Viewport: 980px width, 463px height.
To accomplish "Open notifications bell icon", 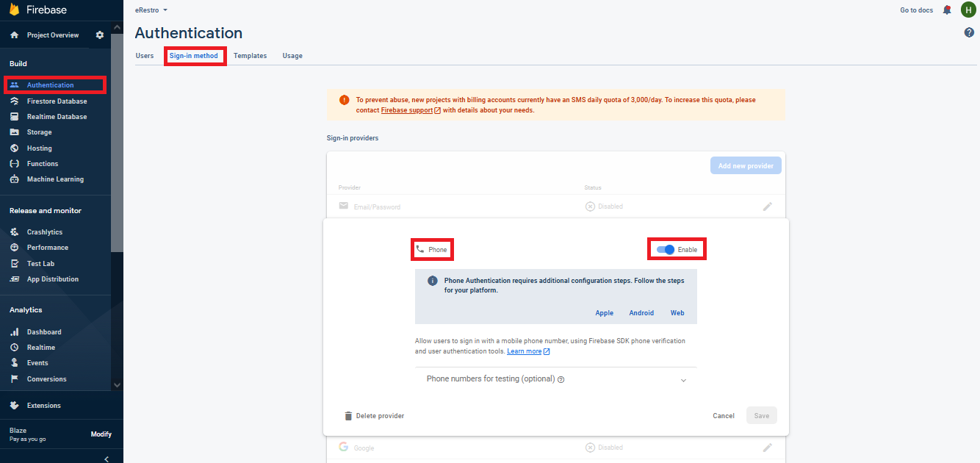I will click(x=947, y=10).
